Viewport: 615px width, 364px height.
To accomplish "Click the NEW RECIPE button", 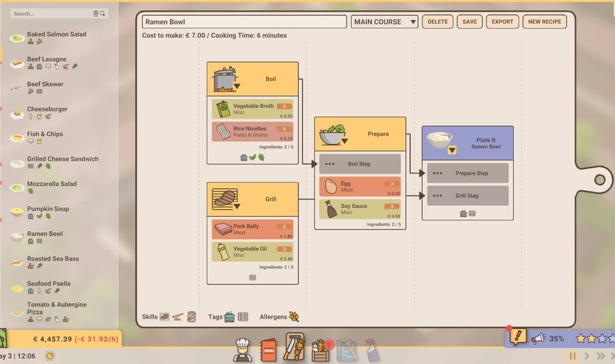I will [545, 22].
